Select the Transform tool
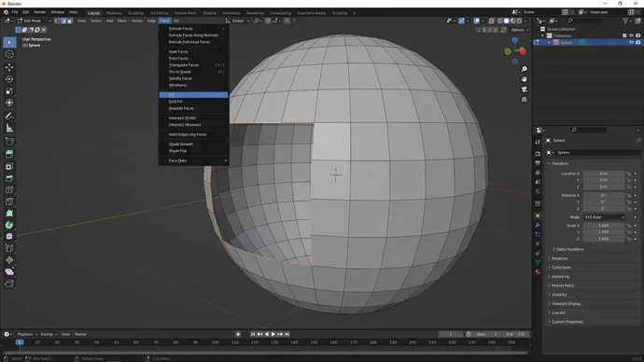The image size is (644, 362). pyautogui.click(x=9, y=103)
